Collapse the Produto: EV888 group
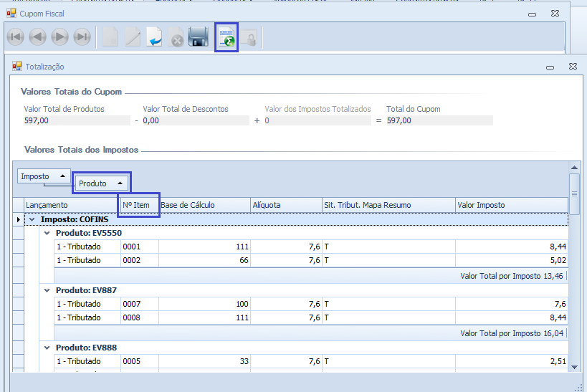587x392 pixels. pyautogui.click(x=47, y=348)
